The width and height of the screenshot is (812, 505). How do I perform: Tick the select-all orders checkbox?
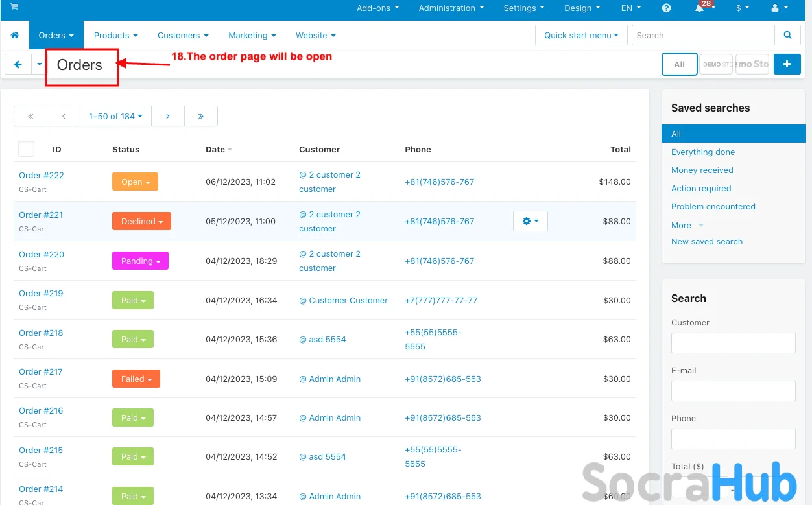click(27, 149)
